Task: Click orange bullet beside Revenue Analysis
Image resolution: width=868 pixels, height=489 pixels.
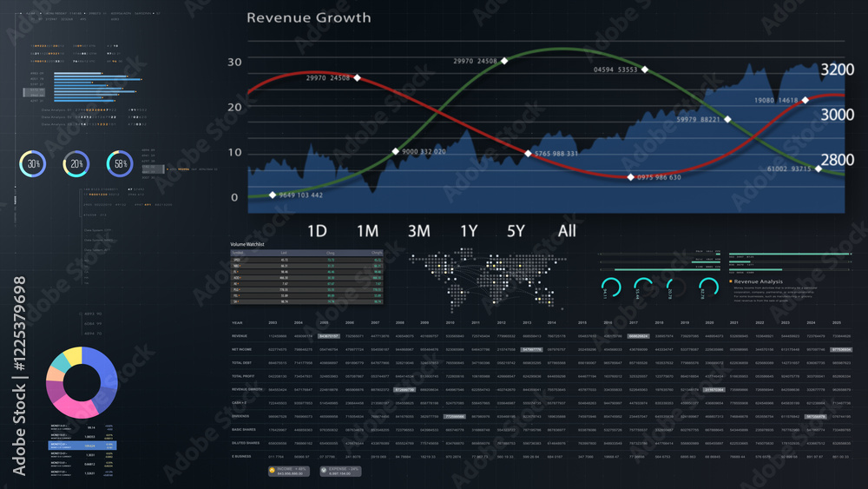Action: [731, 281]
